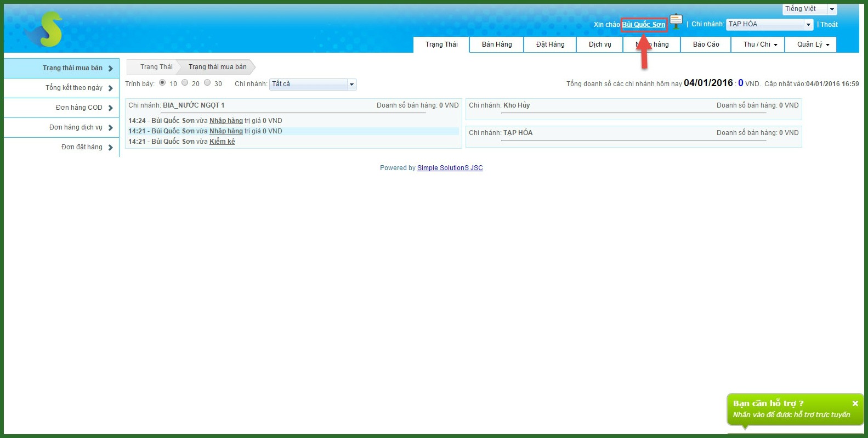Open the Simple SolutionS JSC link

pos(450,168)
